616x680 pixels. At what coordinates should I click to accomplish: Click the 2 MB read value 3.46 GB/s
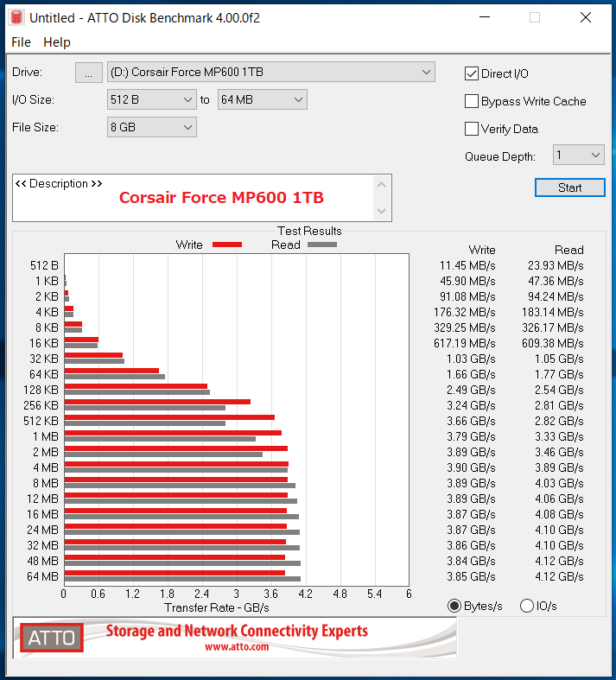click(x=559, y=452)
